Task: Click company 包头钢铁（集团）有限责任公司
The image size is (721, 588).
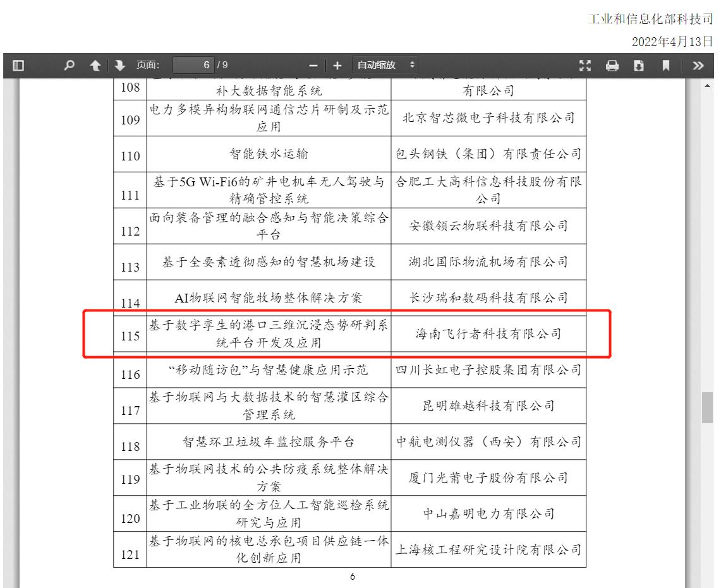Action: coord(488,154)
